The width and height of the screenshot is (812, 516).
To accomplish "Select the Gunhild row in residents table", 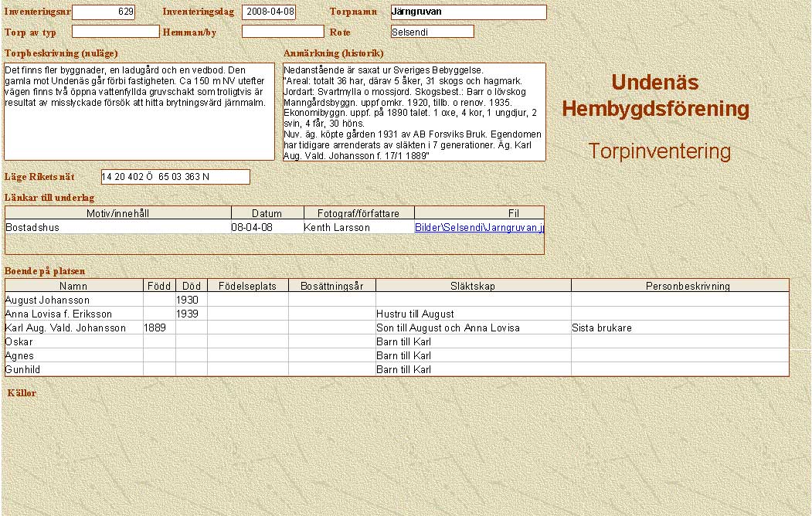I will [23, 370].
